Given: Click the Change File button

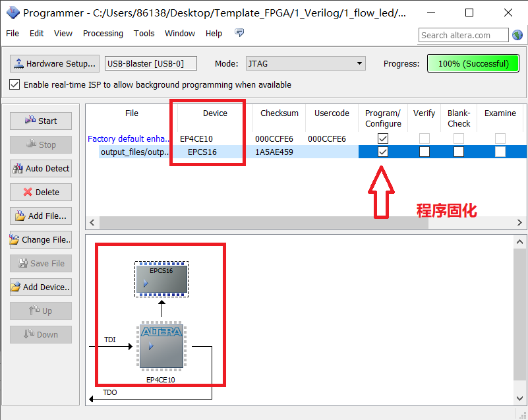Looking at the screenshot, I should click(x=41, y=239).
